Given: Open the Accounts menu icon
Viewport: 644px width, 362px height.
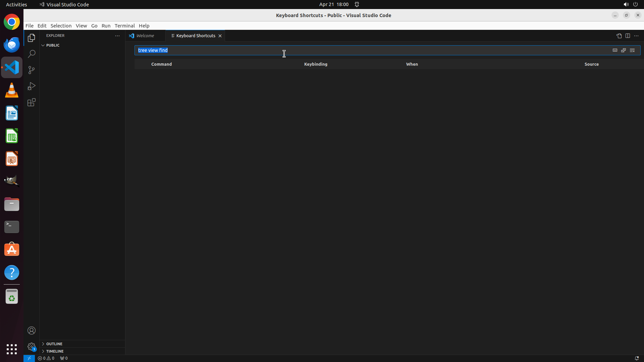Looking at the screenshot, I should [32, 330].
